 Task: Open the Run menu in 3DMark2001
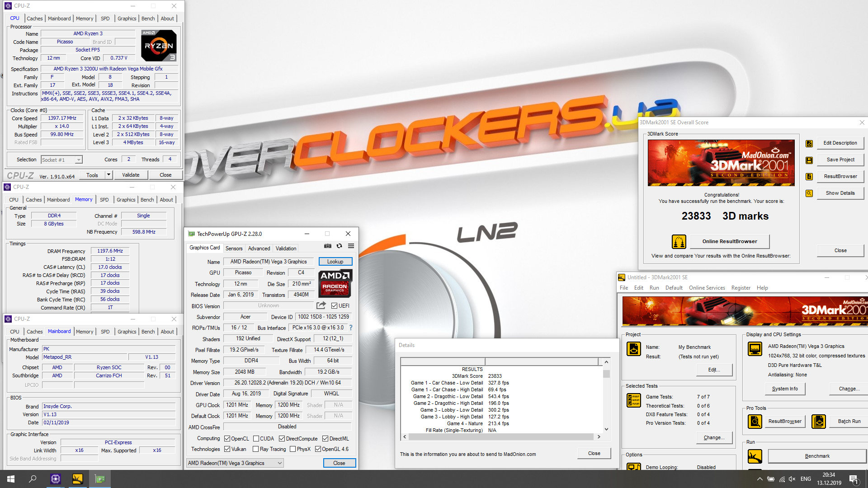coord(654,288)
